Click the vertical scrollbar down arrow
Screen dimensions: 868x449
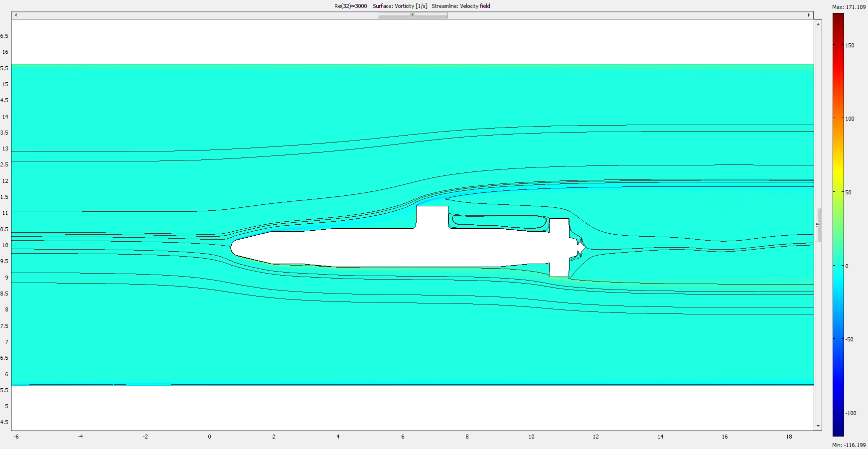tap(818, 427)
